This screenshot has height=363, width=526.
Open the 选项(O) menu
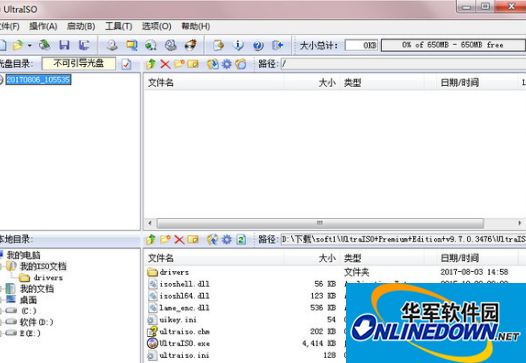[156, 26]
